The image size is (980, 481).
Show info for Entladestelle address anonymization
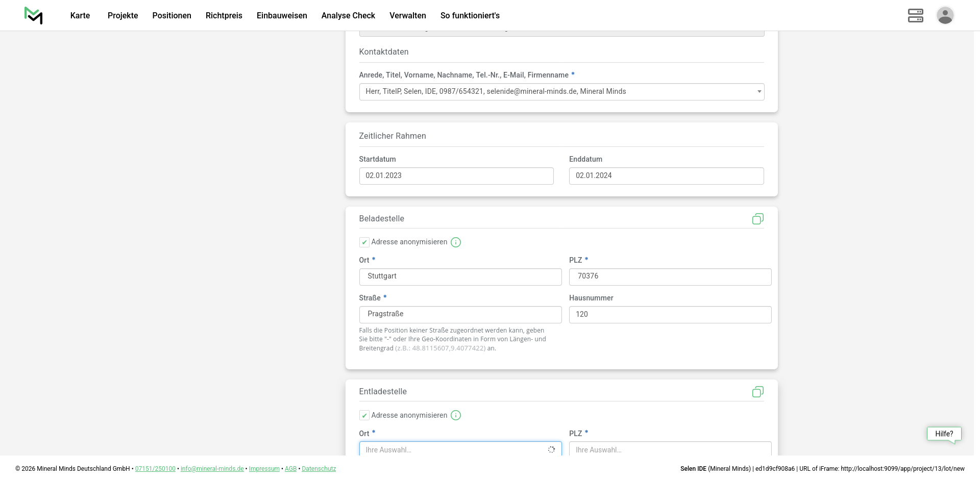456,415
